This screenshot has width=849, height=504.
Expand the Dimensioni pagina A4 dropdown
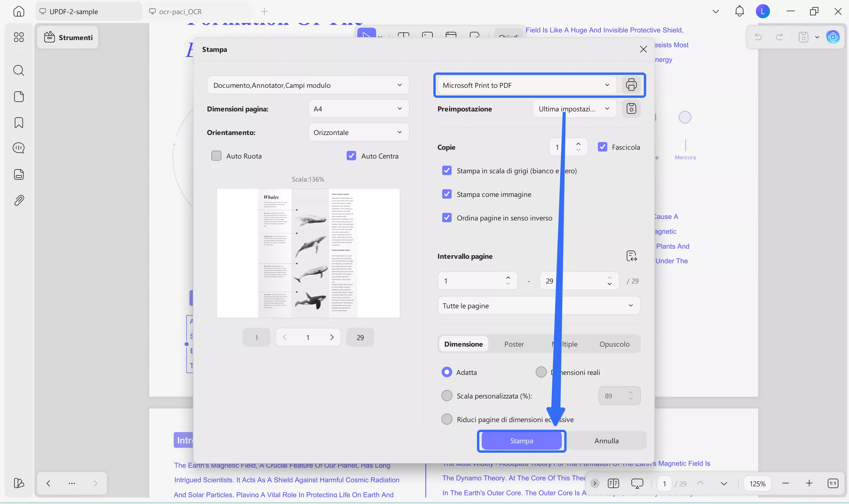[358, 108]
